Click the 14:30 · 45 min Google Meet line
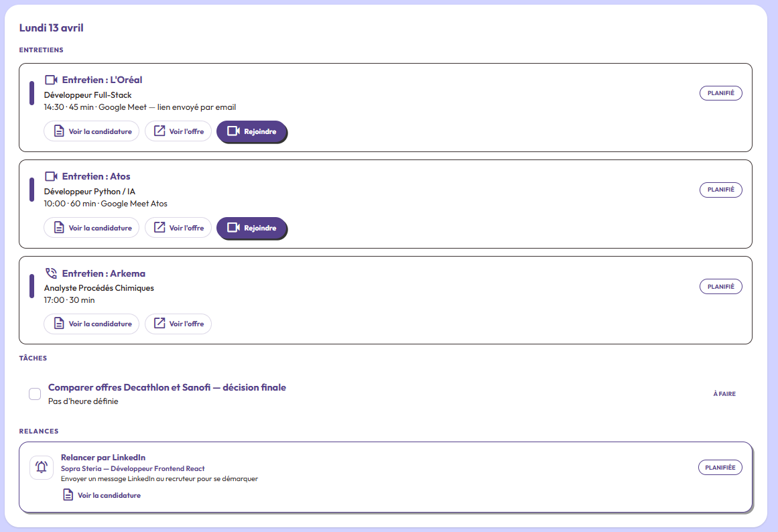The width and height of the screenshot is (778, 532). point(140,107)
